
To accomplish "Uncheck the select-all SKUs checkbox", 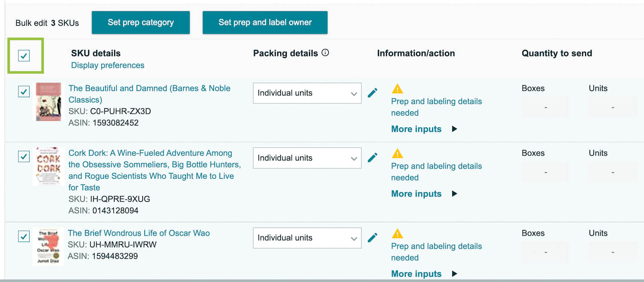I will [x=24, y=55].
